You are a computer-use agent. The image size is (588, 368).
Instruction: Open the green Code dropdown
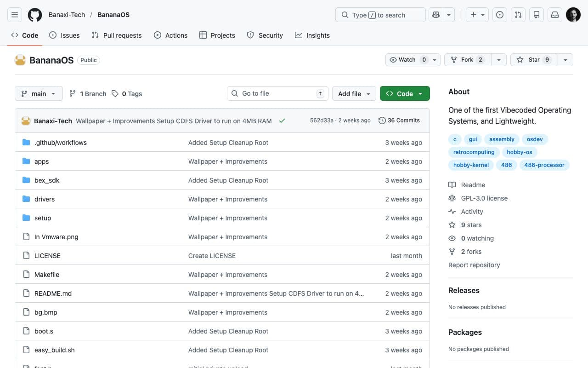pos(404,93)
